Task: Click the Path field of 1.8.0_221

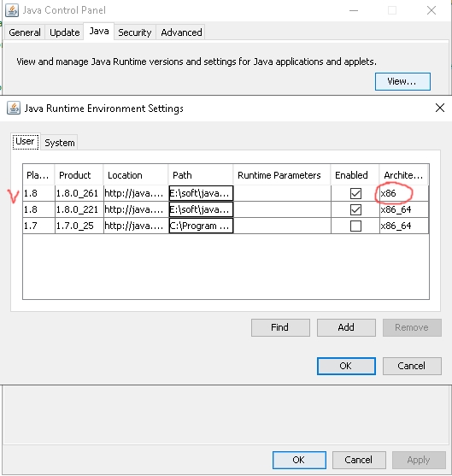Action: coord(201,209)
